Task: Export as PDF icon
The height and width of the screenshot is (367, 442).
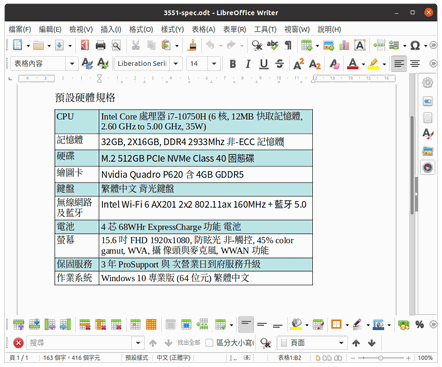Action: [x=85, y=45]
